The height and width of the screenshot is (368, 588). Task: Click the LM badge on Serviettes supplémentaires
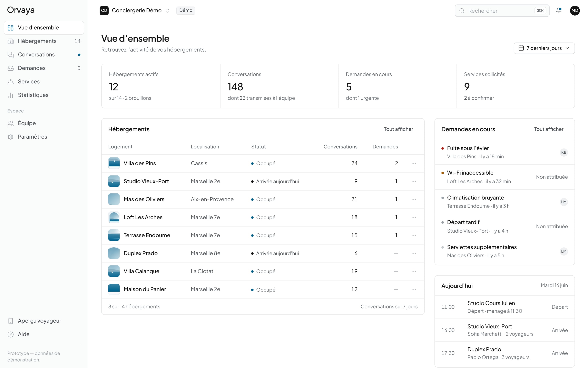pyautogui.click(x=564, y=251)
